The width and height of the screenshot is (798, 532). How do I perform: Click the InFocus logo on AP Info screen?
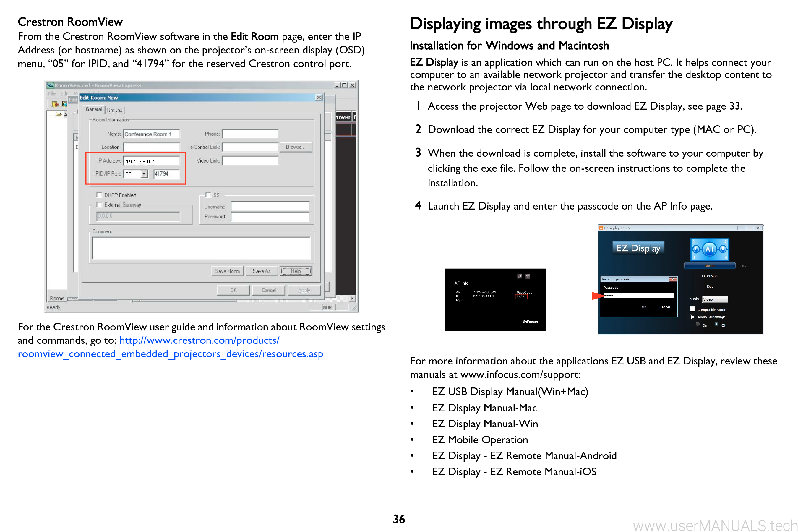coord(530,322)
